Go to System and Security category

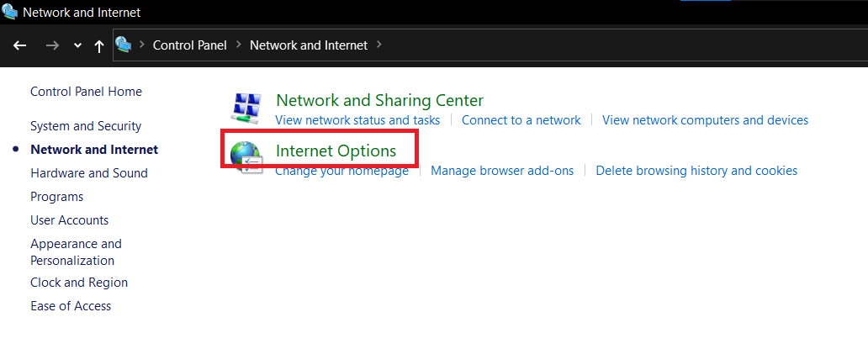tap(86, 126)
